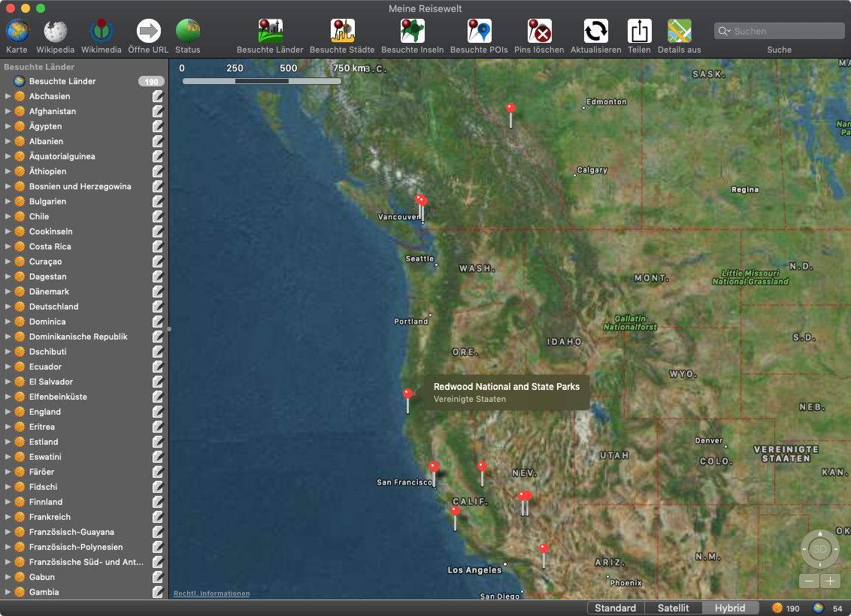
Task: Click the Wikipedia toolbar icon
Action: (56, 32)
